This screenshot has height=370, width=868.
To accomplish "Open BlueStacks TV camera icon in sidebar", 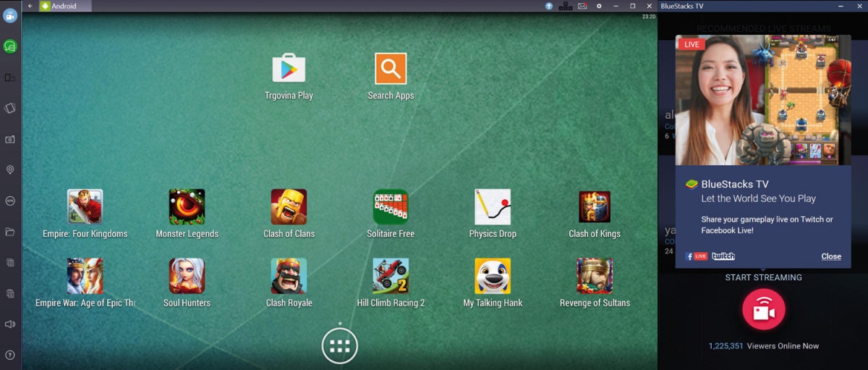I will click(x=10, y=15).
